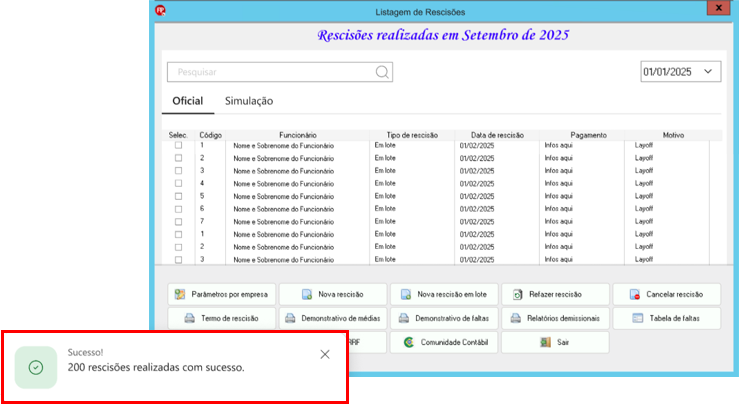739x404 pixels.
Task: Dismiss the Sucesso notification with X
Action: (325, 354)
